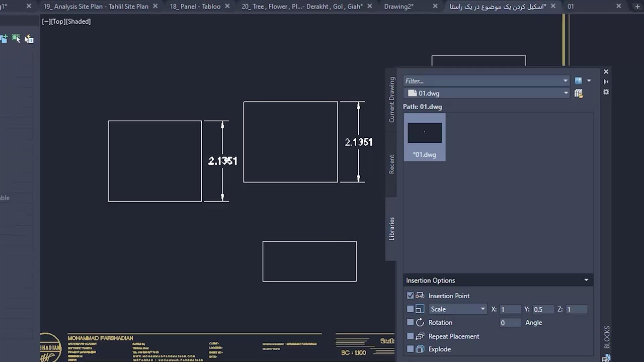Screen dimensions: 644x362
Task: Open the block library folder browser icon
Action: tap(579, 93)
